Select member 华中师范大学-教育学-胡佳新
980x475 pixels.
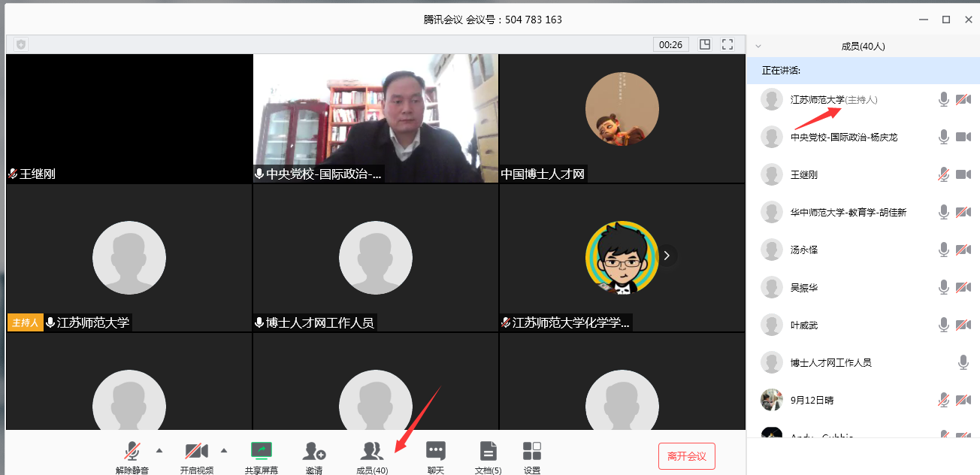coord(863,212)
